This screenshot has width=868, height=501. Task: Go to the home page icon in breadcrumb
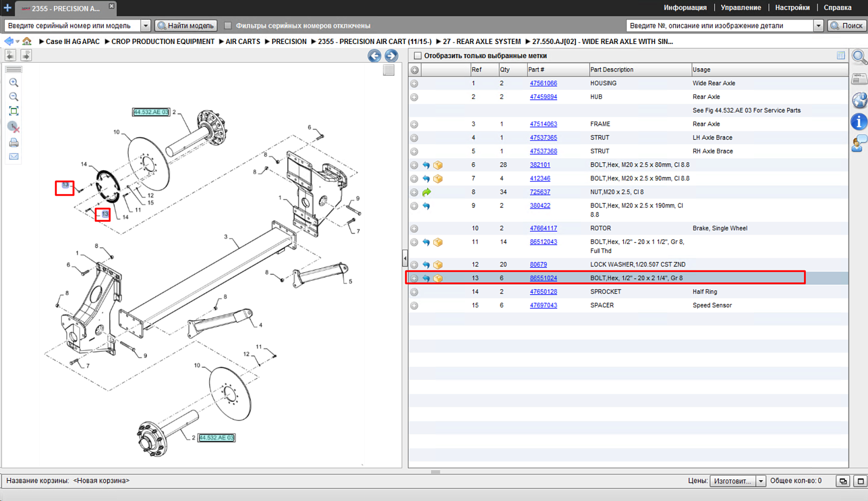click(x=27, y=41)
